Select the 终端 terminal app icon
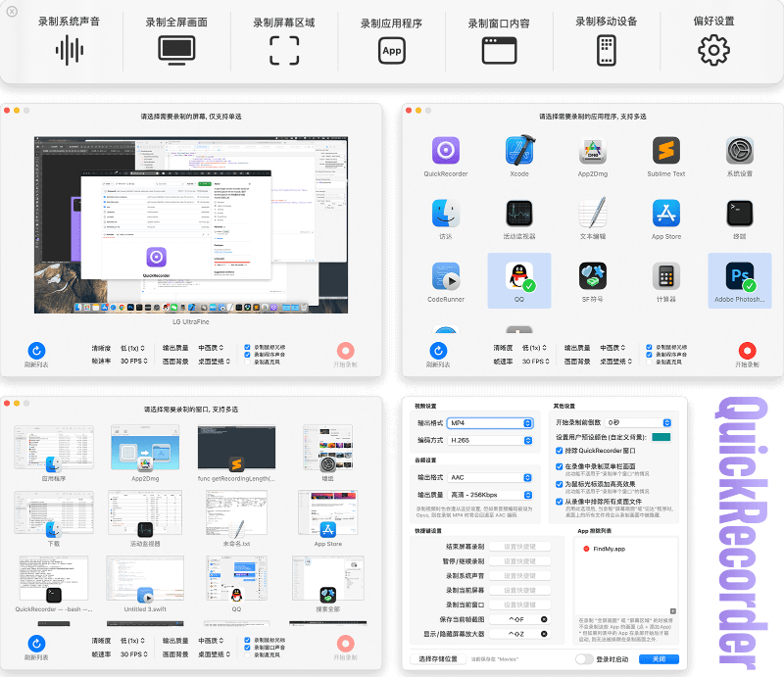784x677 pixels. [740, 213]
